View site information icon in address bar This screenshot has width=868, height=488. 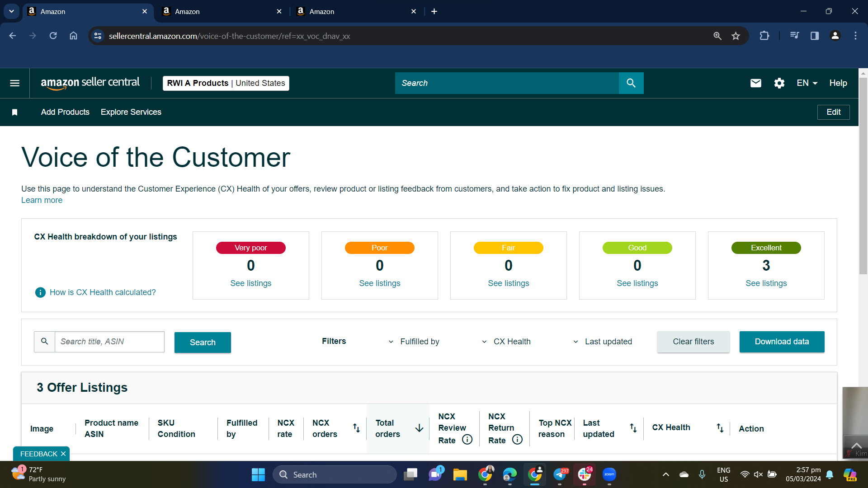(98, 36)
